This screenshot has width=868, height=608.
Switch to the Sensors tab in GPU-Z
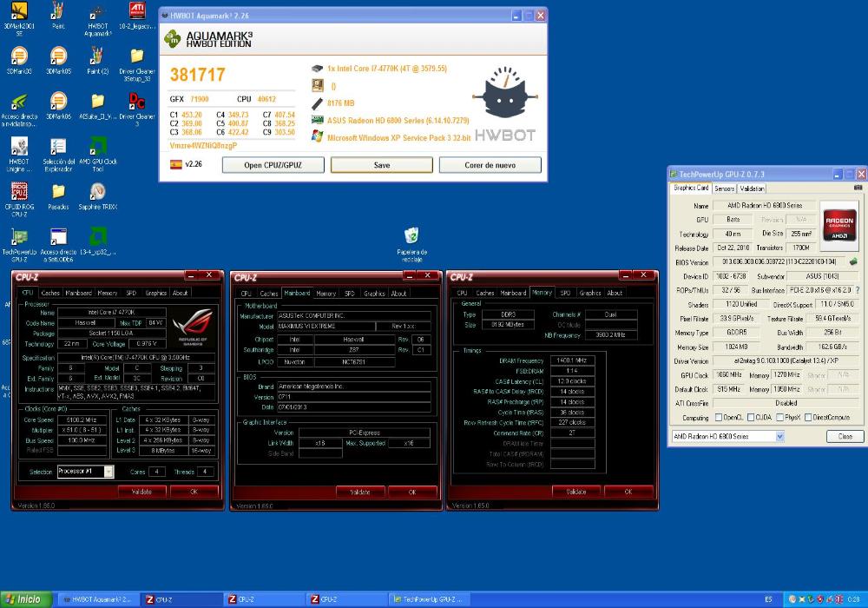tap(724, 188)
